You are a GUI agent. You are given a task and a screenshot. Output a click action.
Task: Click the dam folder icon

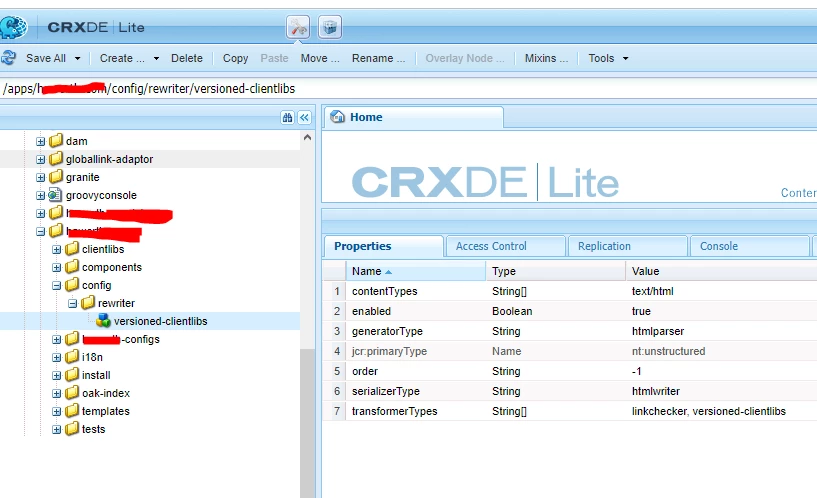pyautogui.click(x=56, y=141)
